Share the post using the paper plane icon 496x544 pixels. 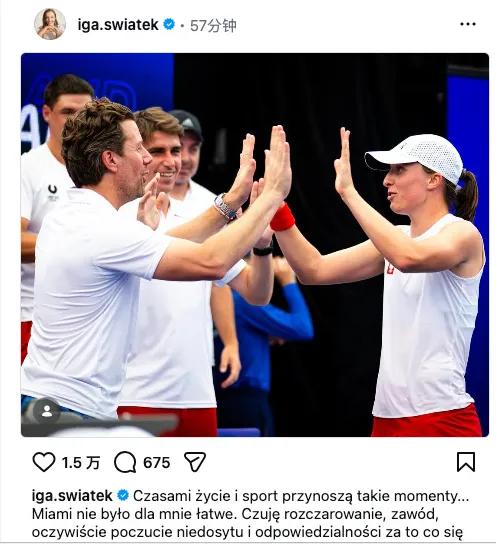(x=195, y=462)
